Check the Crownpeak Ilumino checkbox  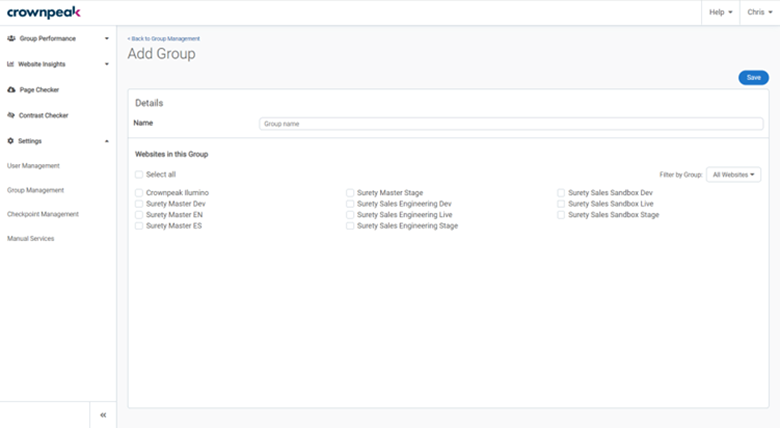click(139, 193)
